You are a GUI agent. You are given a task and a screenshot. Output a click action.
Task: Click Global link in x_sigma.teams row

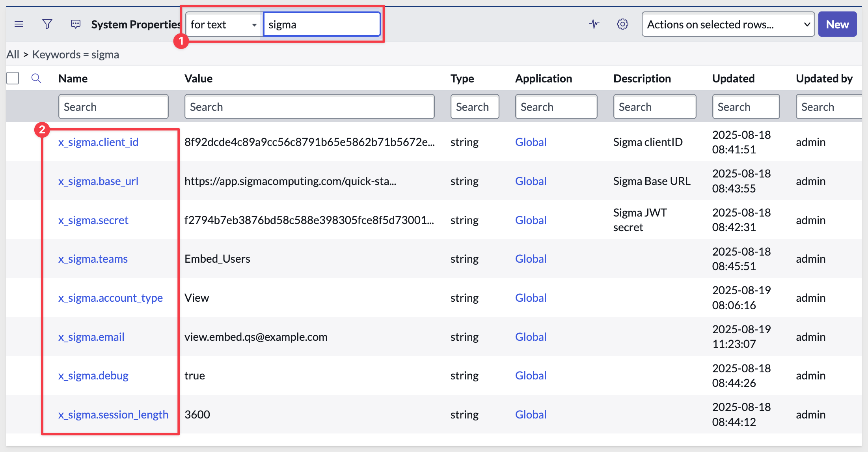pyautogui.click(x=531, y=259)
